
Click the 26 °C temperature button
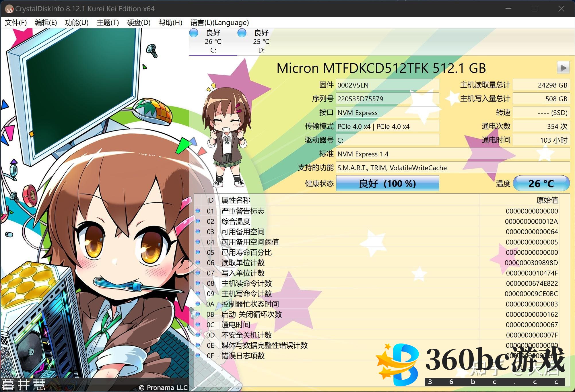(541, 183)
